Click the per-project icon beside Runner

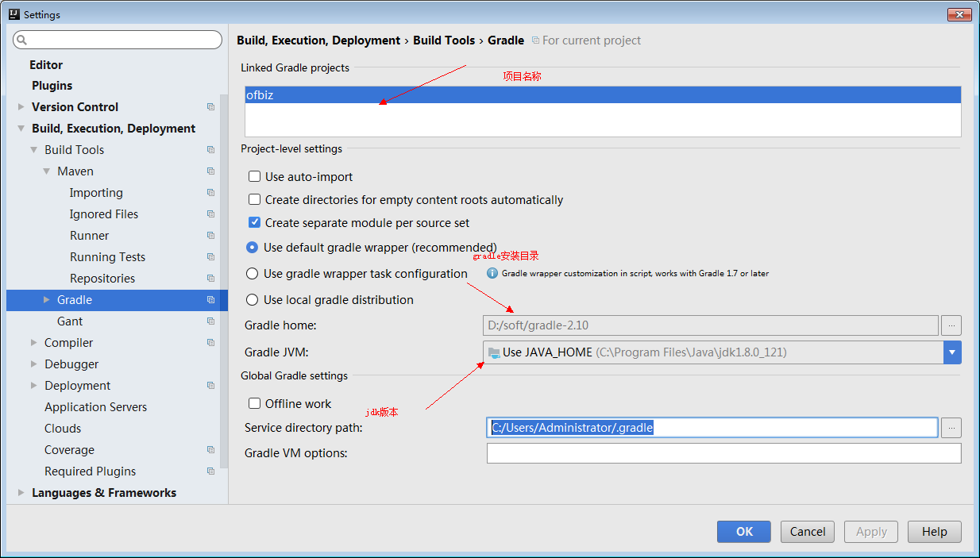tap(210, 236)
